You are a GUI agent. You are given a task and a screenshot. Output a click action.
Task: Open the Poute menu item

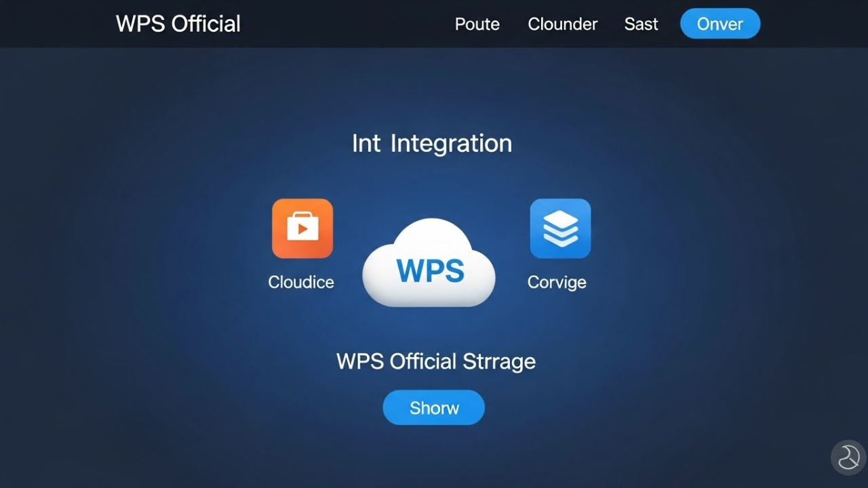click(x=477, y=24)
